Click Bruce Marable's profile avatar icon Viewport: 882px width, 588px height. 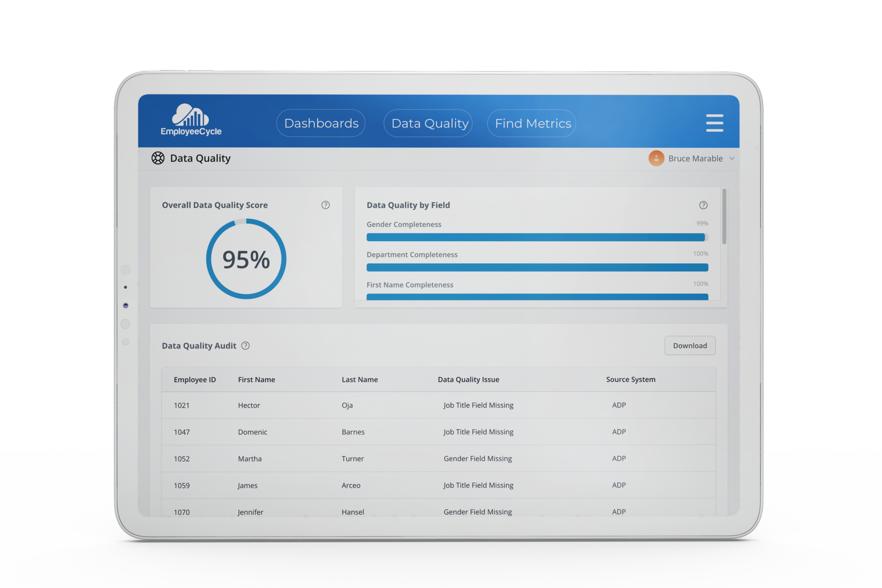click(655, 158)
